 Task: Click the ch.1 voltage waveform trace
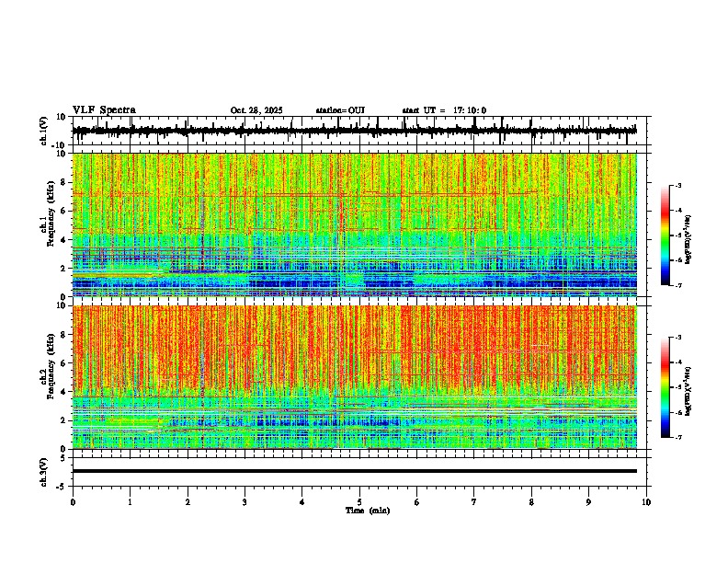coord(354,131)
